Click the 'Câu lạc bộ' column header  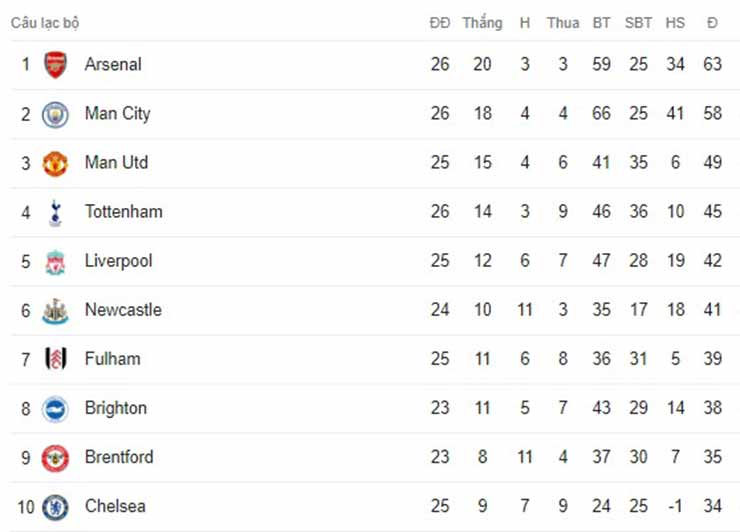(x=44, y=22)
